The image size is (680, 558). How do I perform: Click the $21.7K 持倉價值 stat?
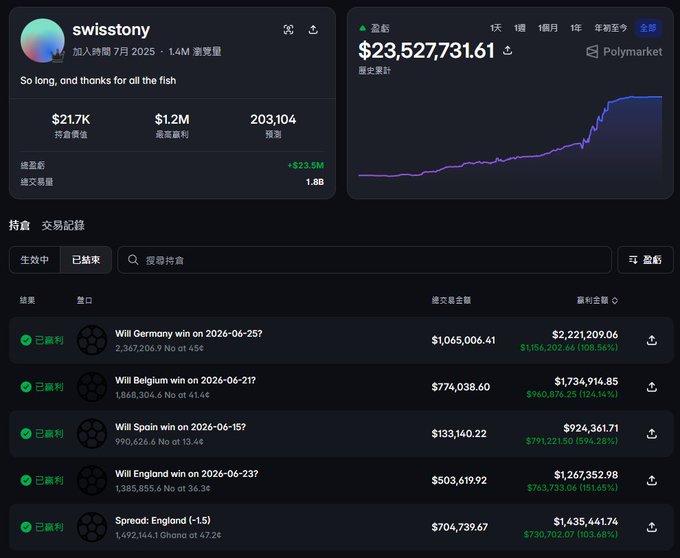[71, 125]
